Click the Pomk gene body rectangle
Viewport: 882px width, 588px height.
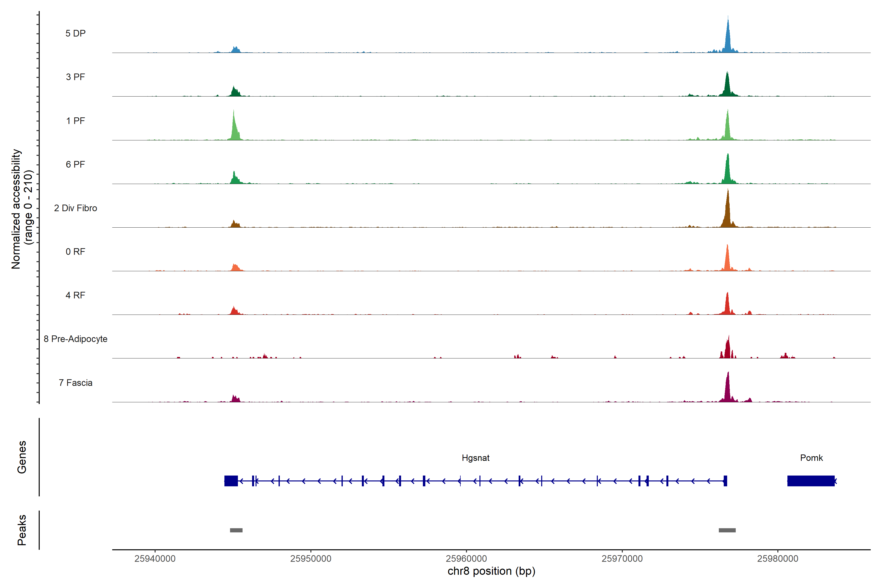coord(811,481)
